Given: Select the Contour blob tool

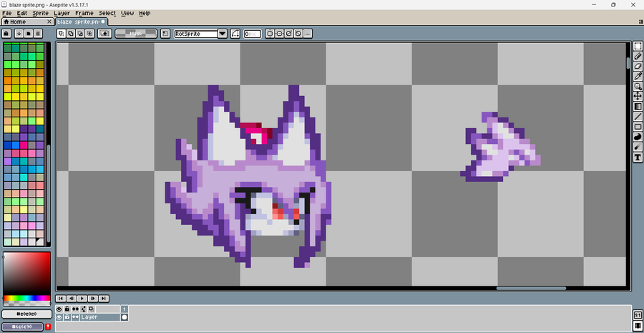Looking at the screenshot, I should (x=638, y=137).
